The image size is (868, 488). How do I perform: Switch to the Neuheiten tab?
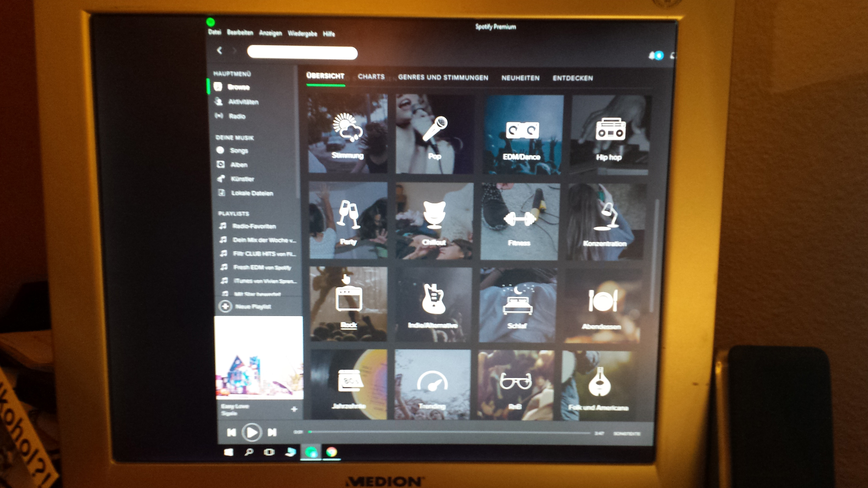[x=521, y=78]
